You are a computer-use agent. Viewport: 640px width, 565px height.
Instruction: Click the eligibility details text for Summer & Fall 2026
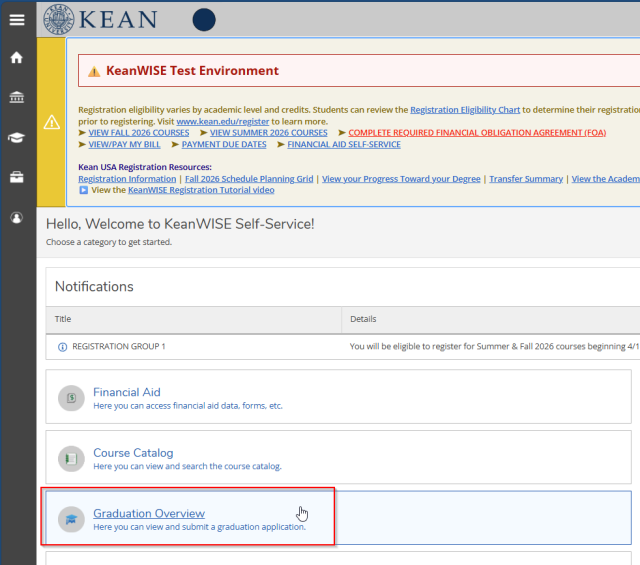(x=495, y=347)
